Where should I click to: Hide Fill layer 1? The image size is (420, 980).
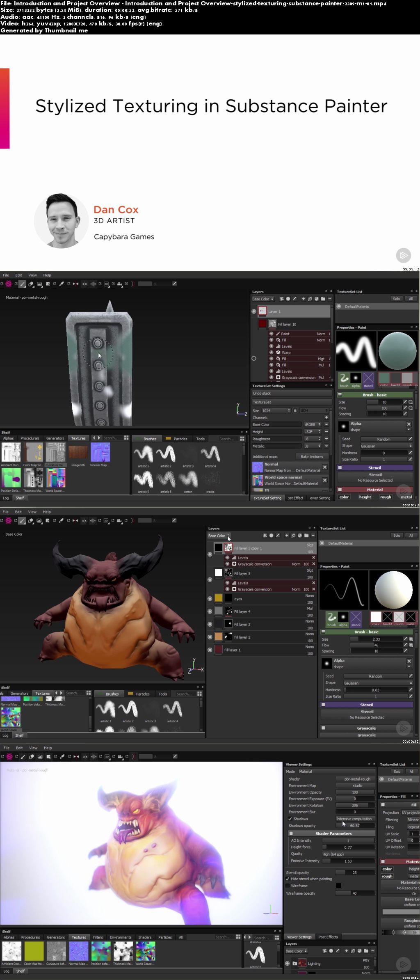tap(210, 650)
